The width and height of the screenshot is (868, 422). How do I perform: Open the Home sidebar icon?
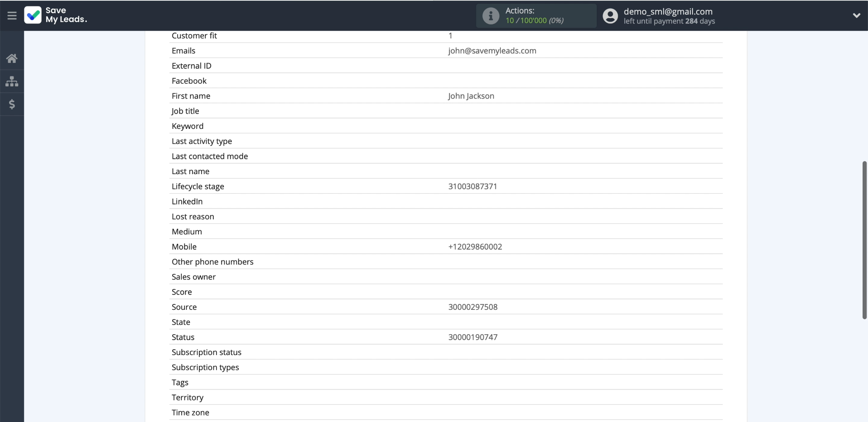[x=12, y=58]
